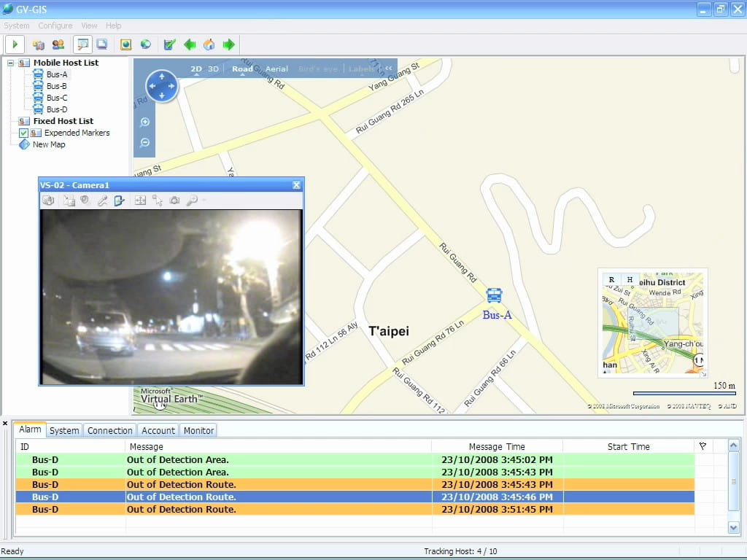The image size is (747, 560).
Task: Zoom out on the map
Action: coord(144,143)
